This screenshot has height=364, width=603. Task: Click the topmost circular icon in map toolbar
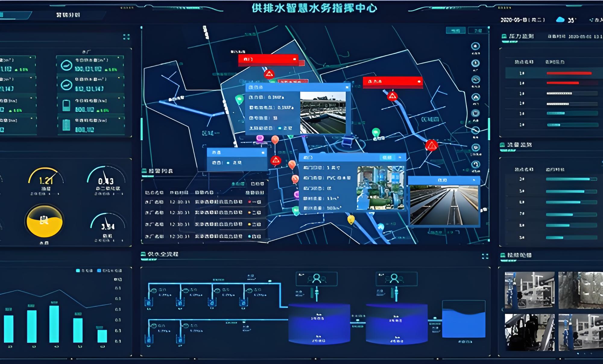[475, 46]
